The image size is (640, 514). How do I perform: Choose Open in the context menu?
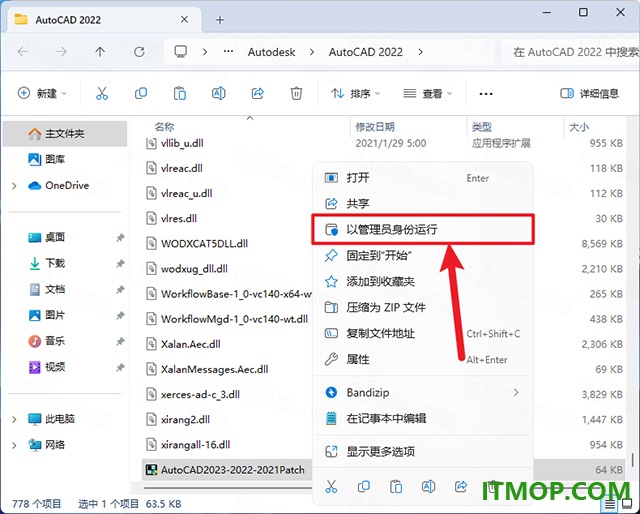[423, 178]
